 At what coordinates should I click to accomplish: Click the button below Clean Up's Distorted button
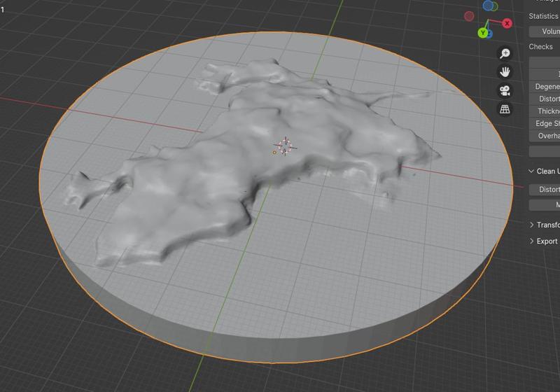coord(545,205)
